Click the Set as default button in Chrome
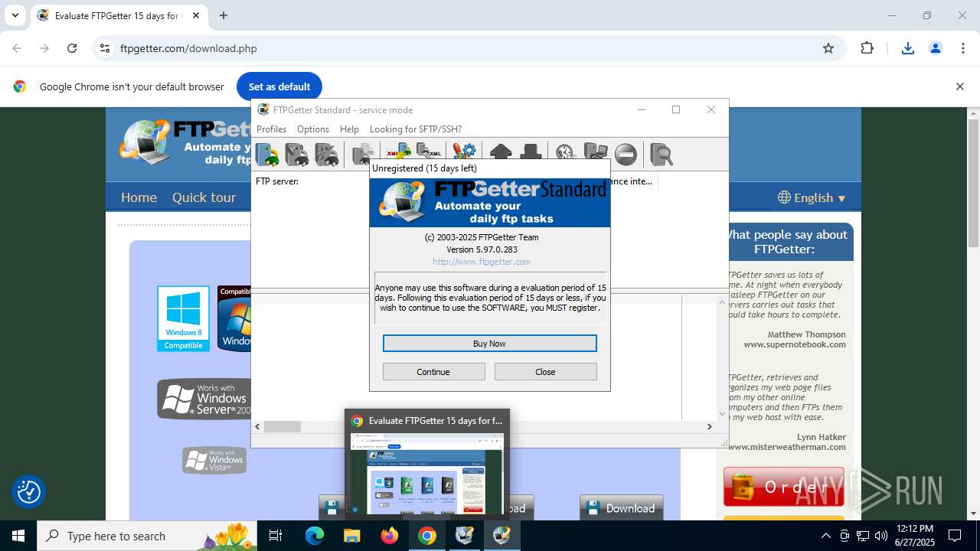980x551 pixels. point(279,86)
